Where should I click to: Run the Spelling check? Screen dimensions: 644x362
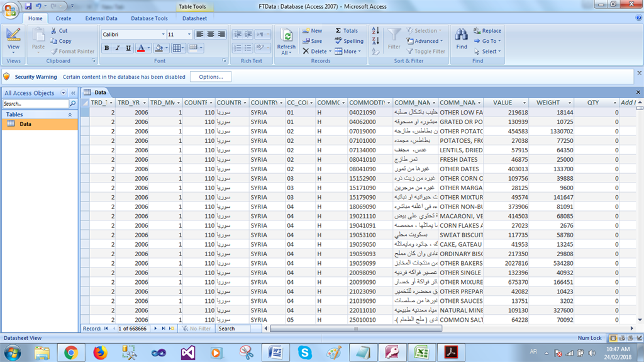pyautogui.click(x=349, y=41)
